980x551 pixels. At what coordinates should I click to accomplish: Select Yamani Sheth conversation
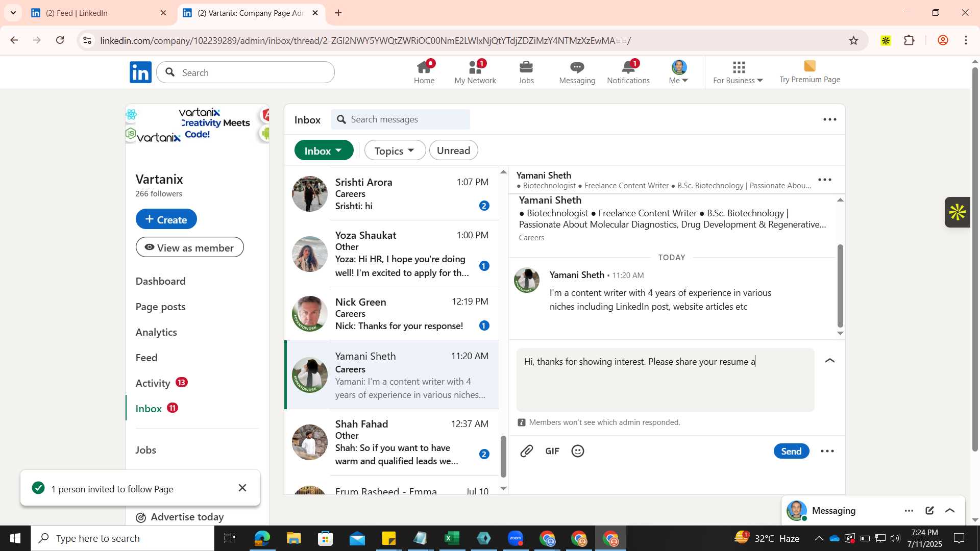391,375
